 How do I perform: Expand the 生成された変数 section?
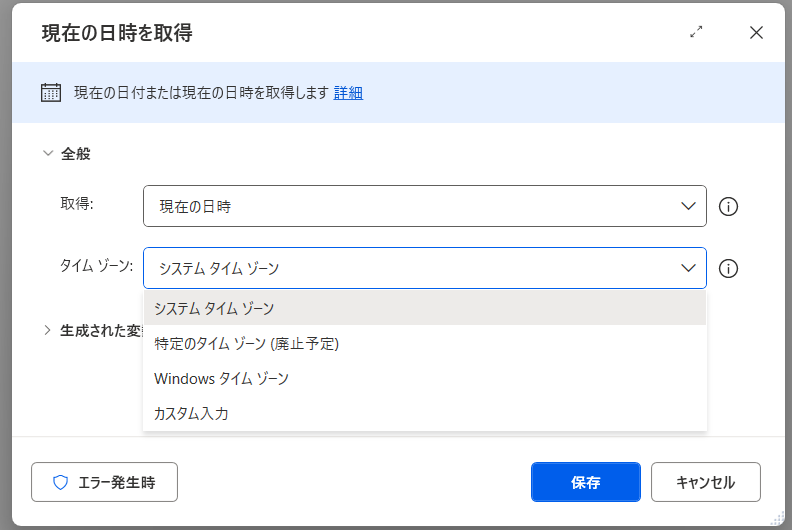(47, 330)
